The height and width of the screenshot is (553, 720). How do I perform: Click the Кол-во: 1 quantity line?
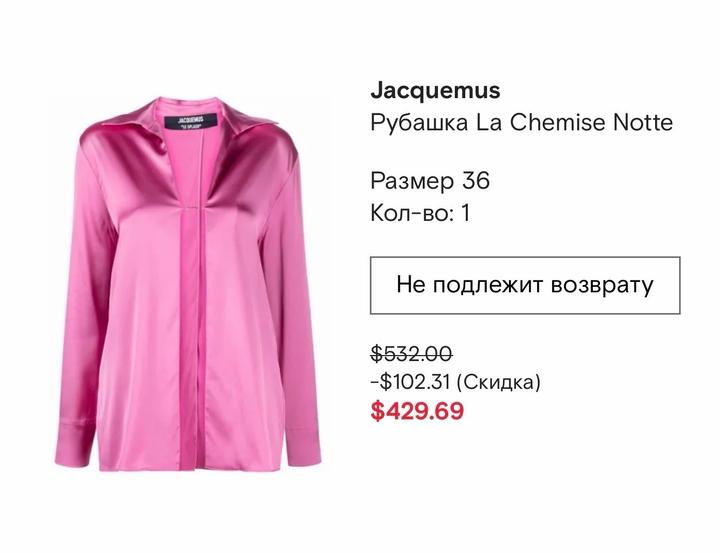tap(420, 213)
